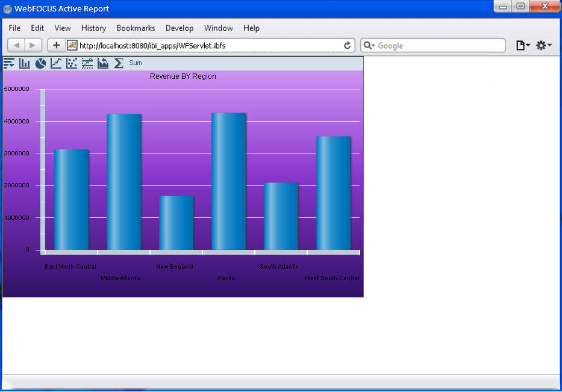The width and height of the screenshot is (562, 392).
Task: Open the File menu
Action: click(x=14, y=28)
